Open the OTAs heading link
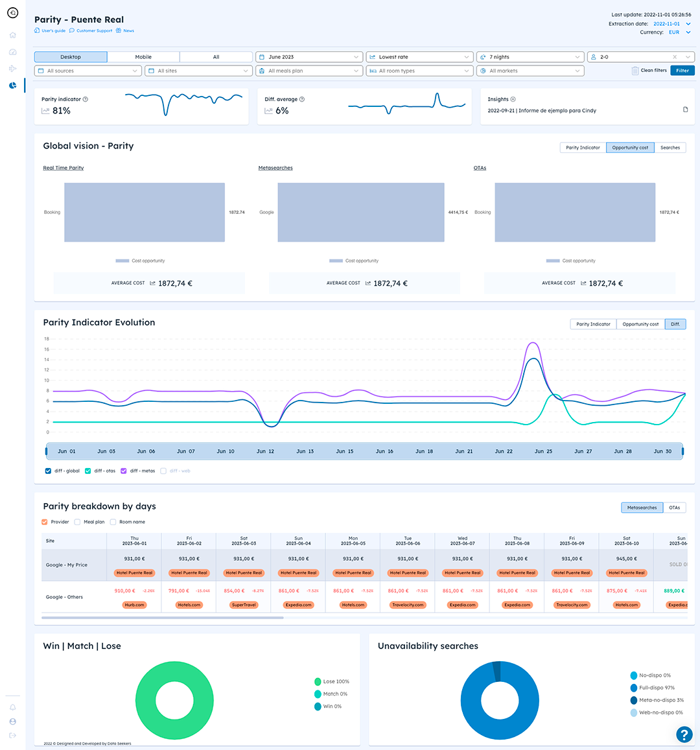Screen dimensions: 700x750 click(x=480, y=168)
